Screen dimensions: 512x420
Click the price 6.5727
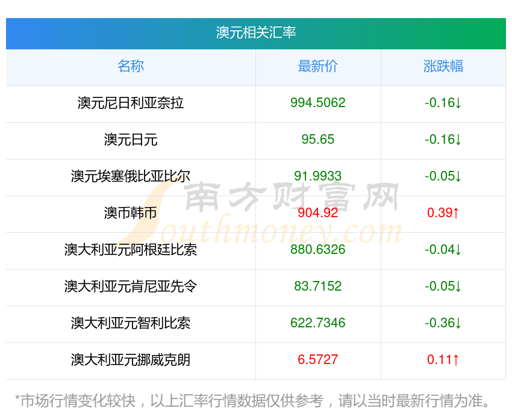coord(317,360)
